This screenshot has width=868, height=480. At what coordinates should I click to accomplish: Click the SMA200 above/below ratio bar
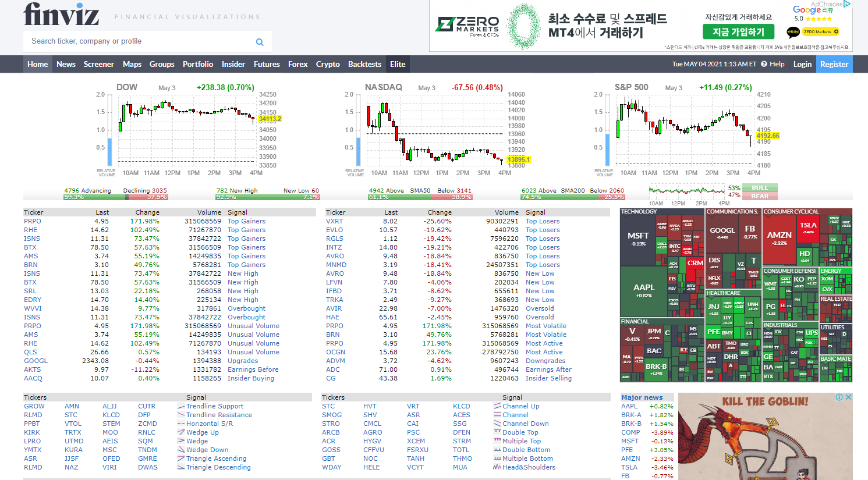(x=573, y=197)
